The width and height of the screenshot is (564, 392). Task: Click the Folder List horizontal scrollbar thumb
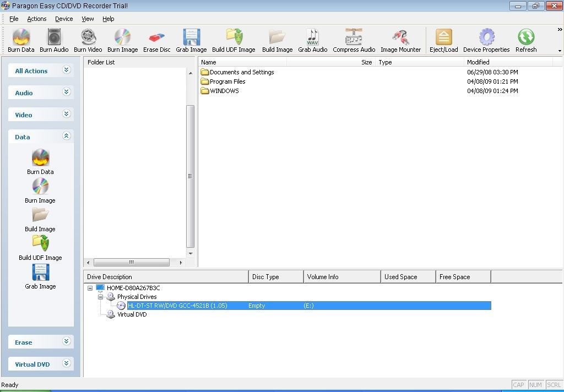click(131, 263)
